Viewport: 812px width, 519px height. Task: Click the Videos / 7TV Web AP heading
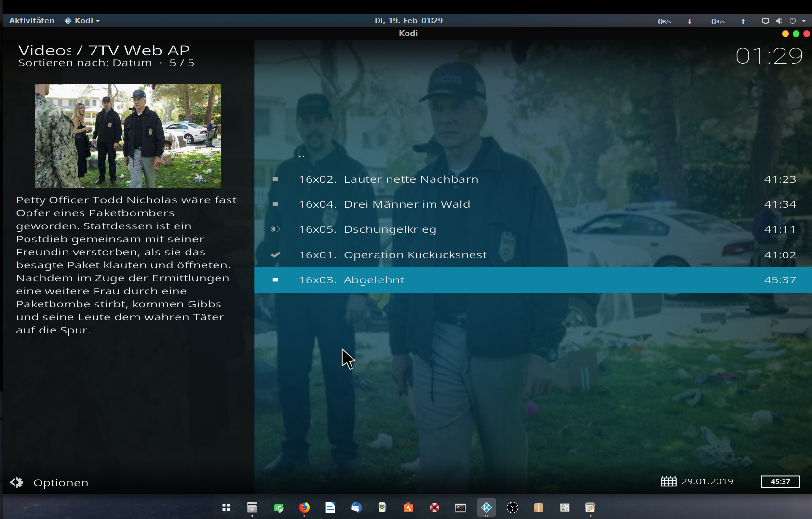pos(104,50)
